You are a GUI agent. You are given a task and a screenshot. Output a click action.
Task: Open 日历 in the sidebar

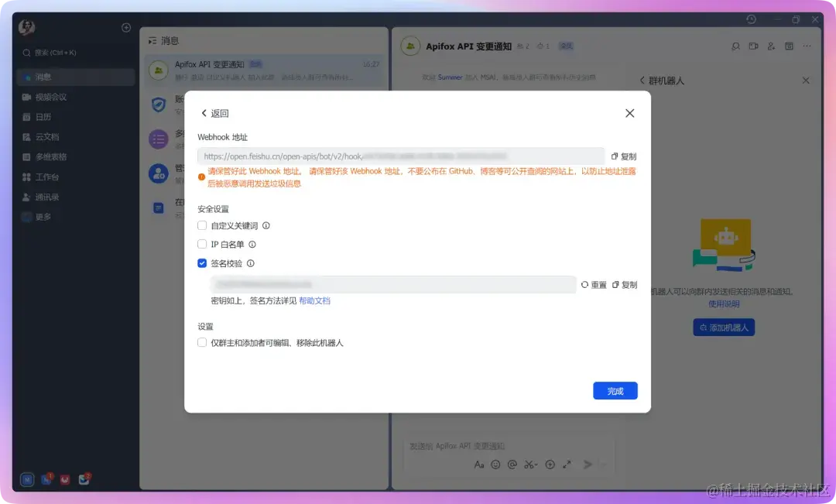click(76, 117)
